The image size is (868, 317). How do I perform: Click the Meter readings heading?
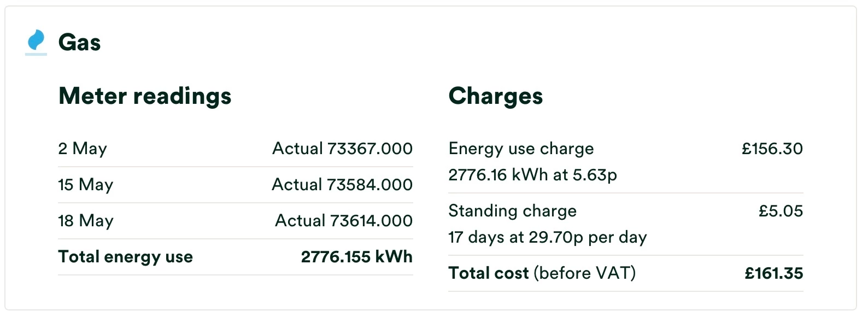tap(145, 96)
